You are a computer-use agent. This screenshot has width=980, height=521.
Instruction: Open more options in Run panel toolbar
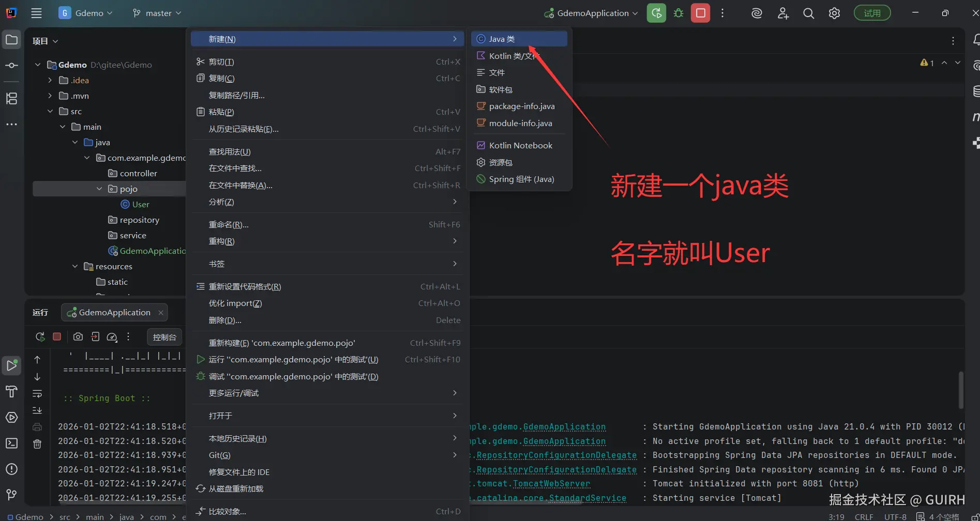tap(128, 337)
